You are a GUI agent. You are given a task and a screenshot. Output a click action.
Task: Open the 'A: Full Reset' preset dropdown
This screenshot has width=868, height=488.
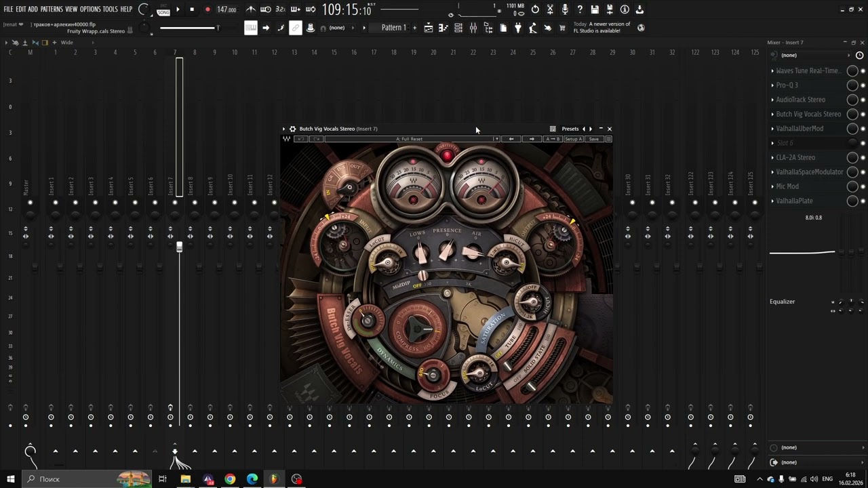pos(412,139)
